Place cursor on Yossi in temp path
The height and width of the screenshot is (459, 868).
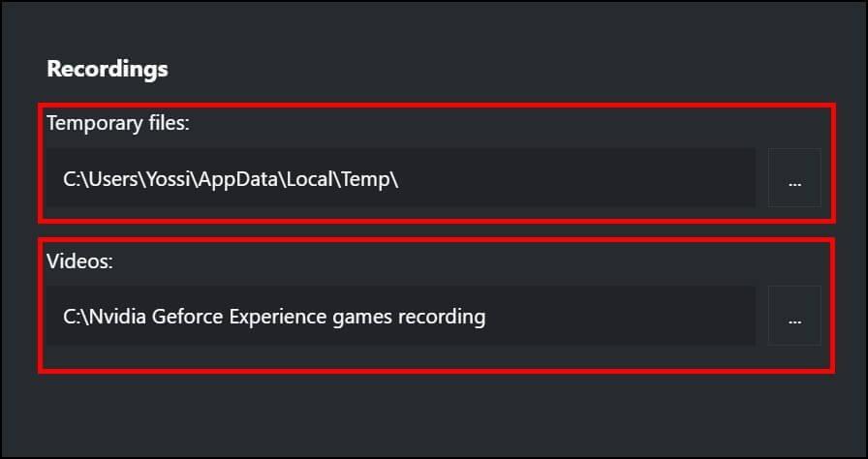point(169,179)
